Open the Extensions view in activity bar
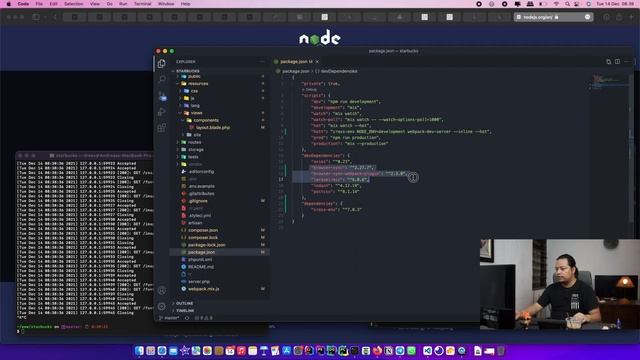Screen dimensions: 640x360 [162, 128]
